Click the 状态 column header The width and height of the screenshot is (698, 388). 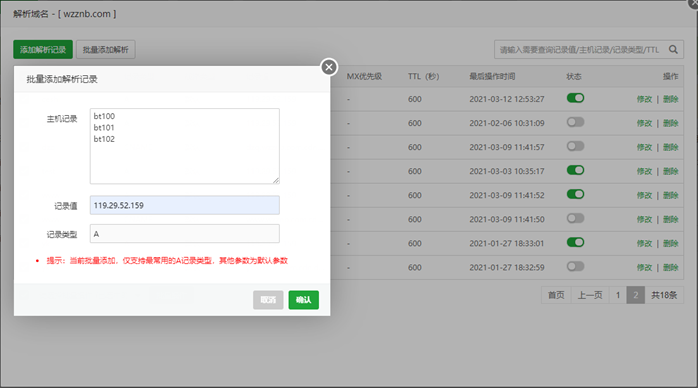point(574,77)
